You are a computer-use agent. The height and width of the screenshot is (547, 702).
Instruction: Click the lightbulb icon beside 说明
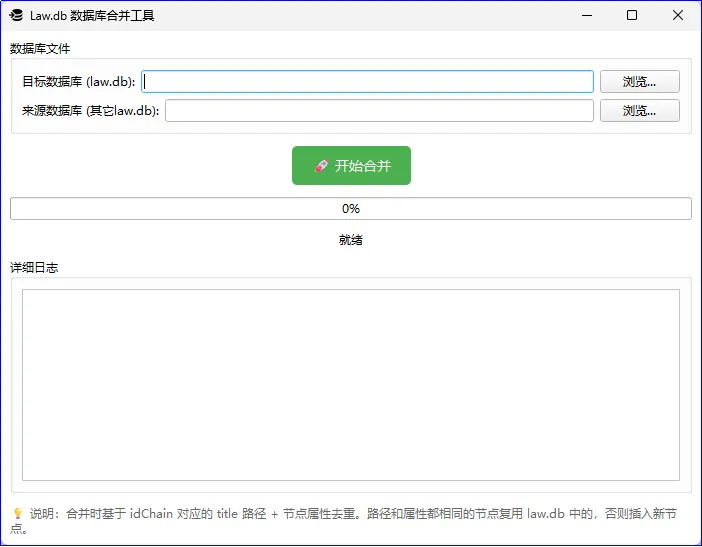pos(18,513)
